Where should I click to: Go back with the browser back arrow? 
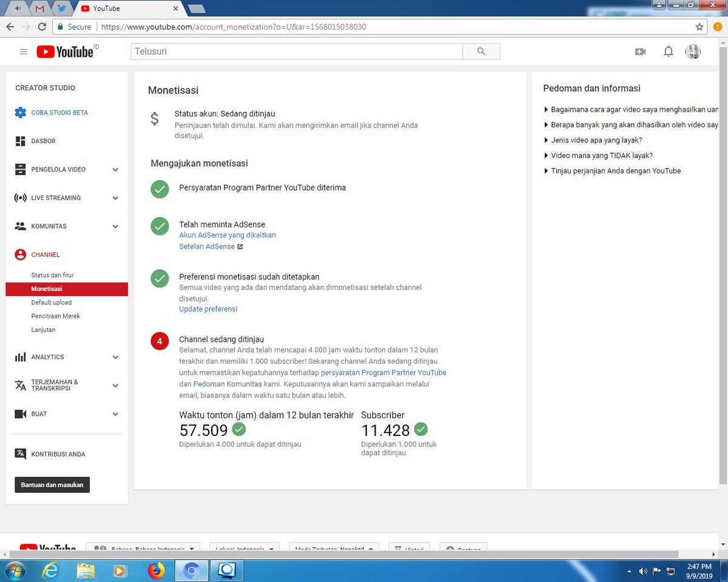(10, 27)
